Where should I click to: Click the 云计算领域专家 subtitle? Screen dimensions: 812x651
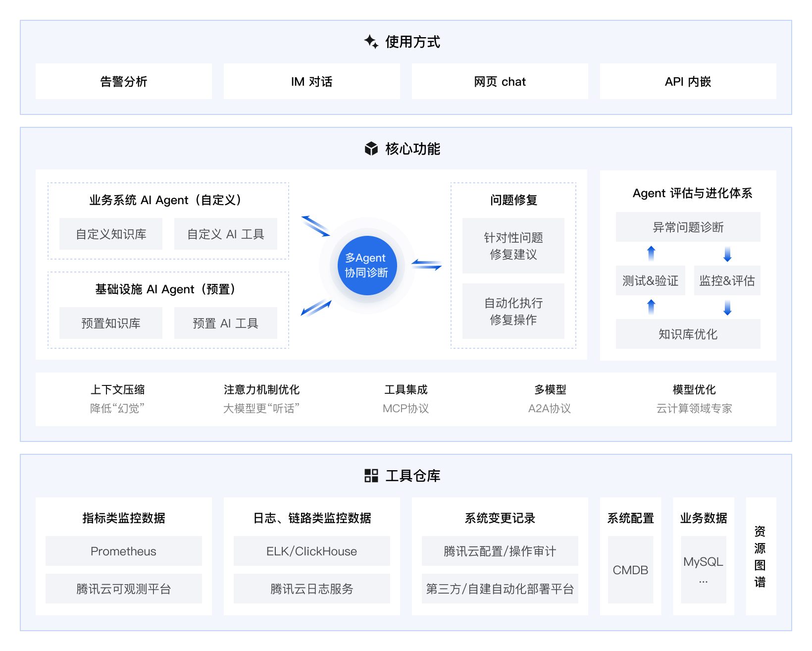[694, 408]
